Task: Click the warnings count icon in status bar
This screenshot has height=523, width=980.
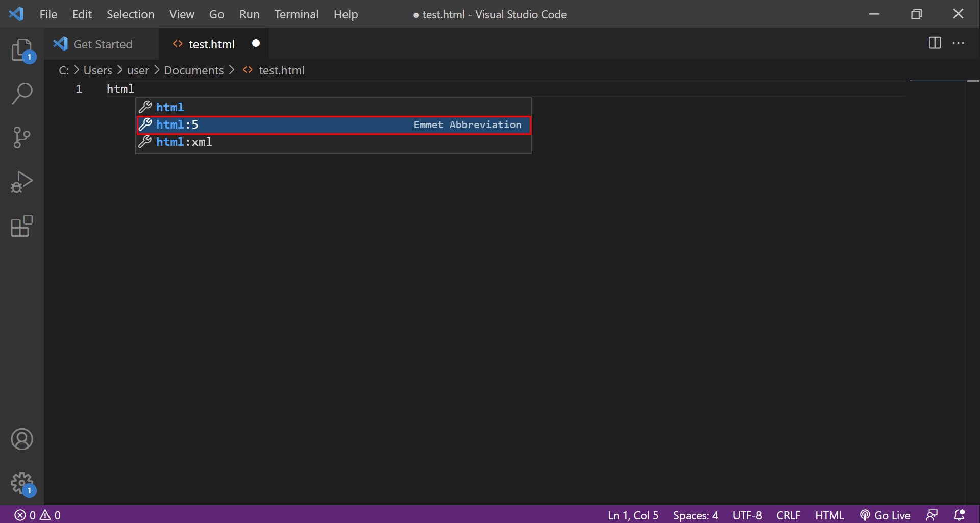Action: click(45, 515)
